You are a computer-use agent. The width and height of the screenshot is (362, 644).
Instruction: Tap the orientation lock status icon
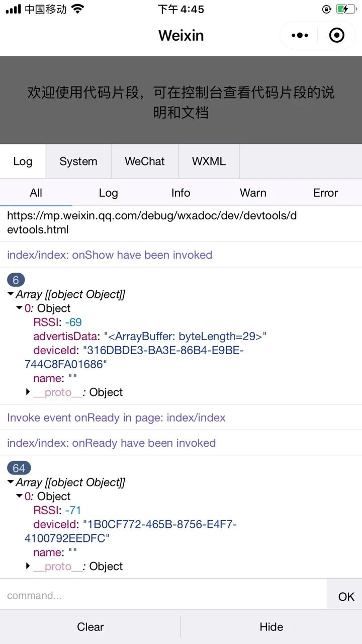pos(327,9)
